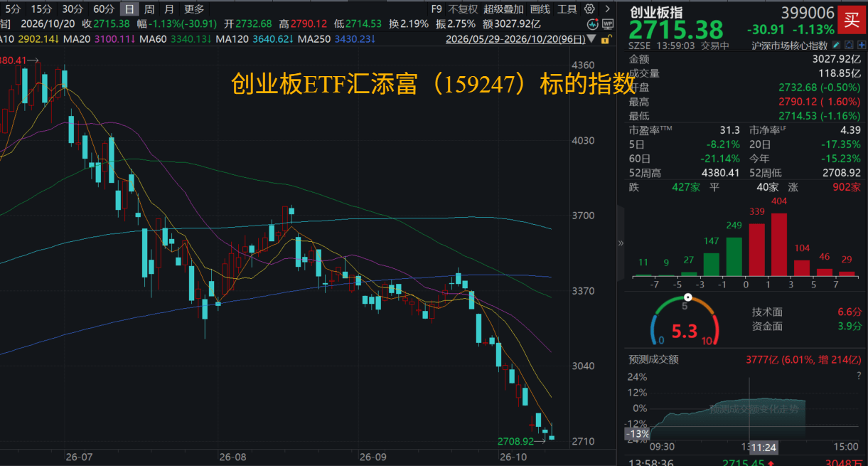
Task: Click the 市盈率 value 31.3
Action: 730,130
